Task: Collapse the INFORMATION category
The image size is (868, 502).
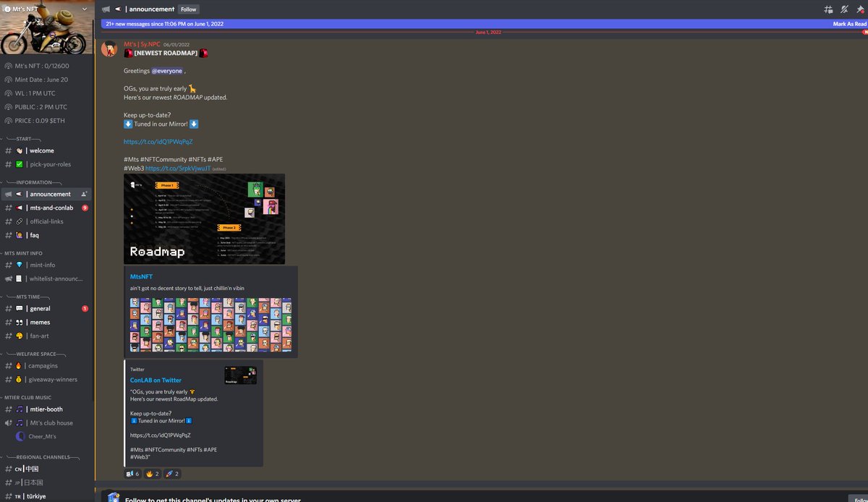Action: tap(33, 182)
